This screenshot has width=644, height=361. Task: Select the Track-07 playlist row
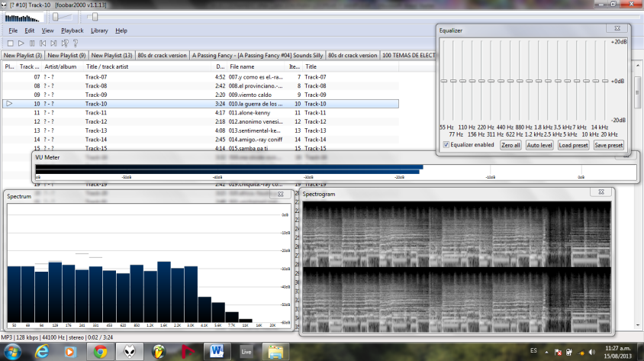201,77
